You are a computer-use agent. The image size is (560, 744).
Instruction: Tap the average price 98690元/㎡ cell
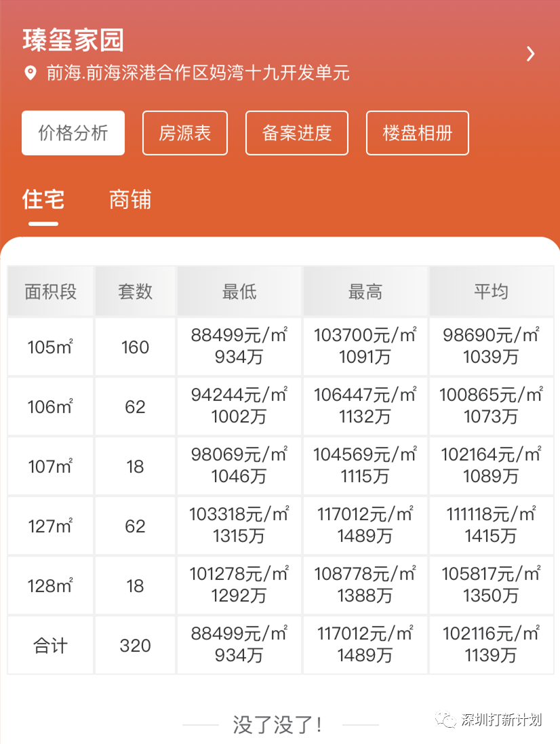(492, 347)
